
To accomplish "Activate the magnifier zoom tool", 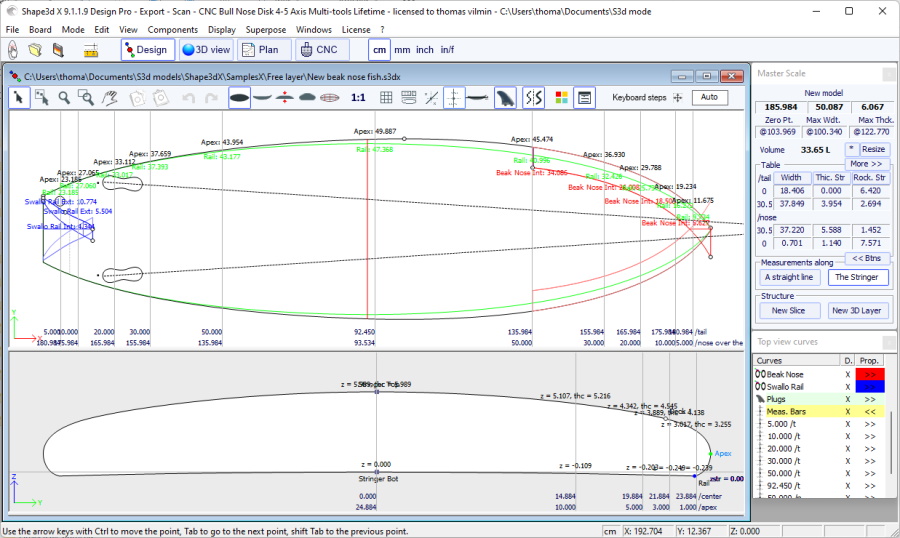I will 64,97.
